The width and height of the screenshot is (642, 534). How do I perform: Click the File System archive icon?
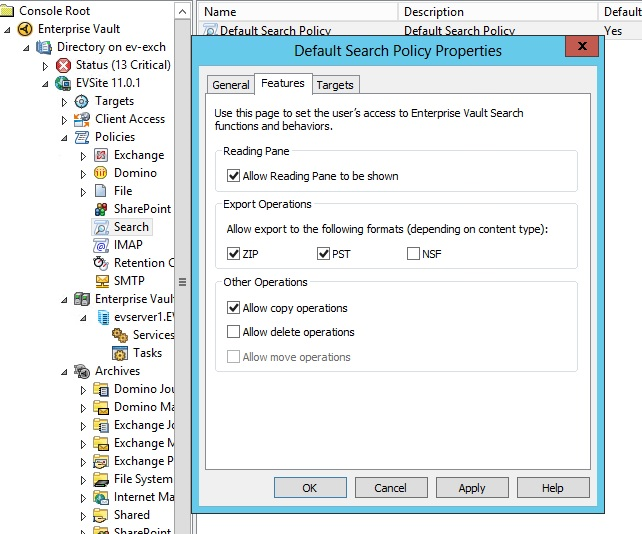tap(101, 479)
